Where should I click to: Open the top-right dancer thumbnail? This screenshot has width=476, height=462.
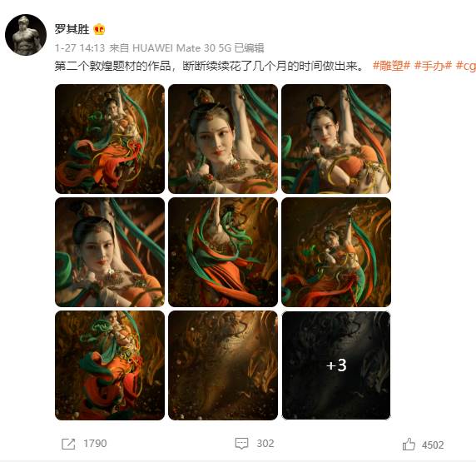(x=336, y=139)
